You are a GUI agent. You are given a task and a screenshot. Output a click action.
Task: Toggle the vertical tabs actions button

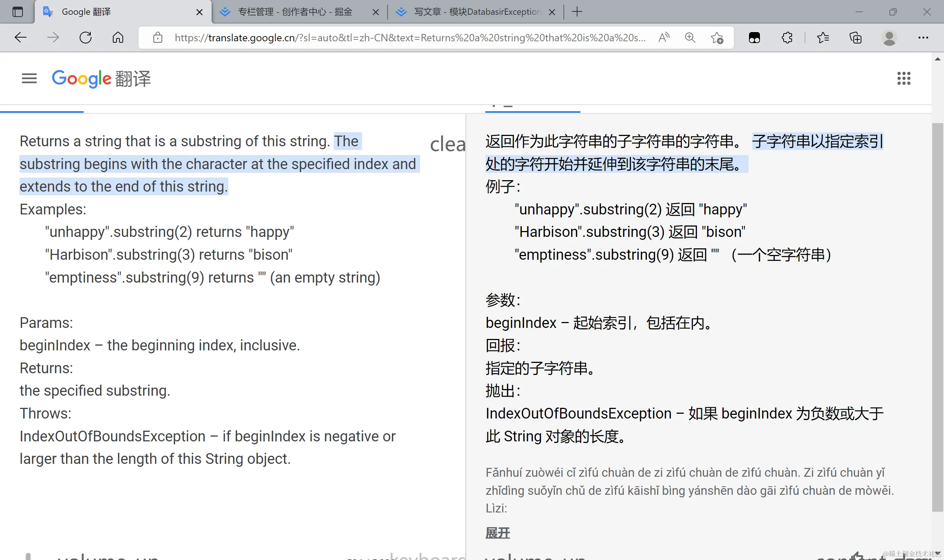(18, 12)
